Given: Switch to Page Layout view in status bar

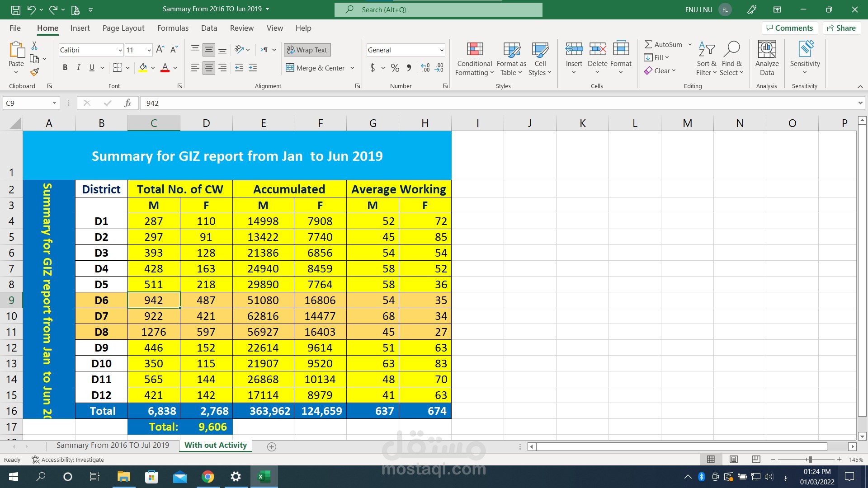Looking at the screenshot, I should pos(733,460).
